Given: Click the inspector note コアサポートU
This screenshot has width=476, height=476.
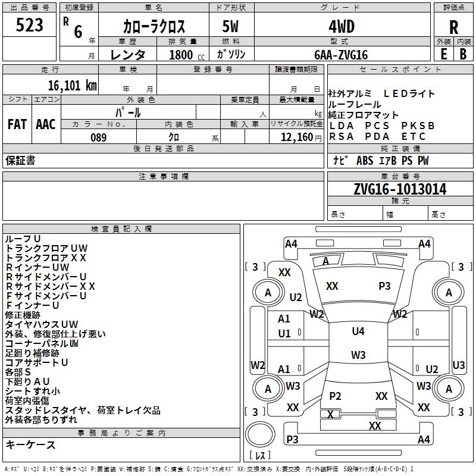Looking at the screenshot, I should coord(36,362).
